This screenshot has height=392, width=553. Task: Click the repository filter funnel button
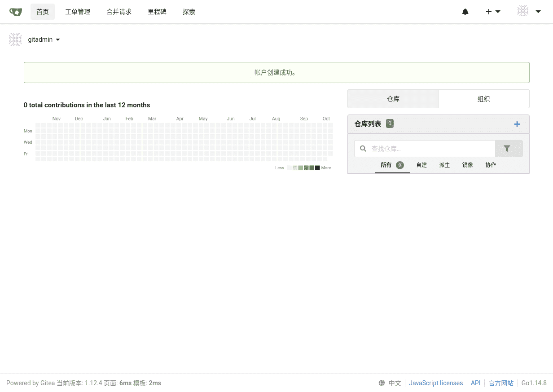[509, 149]
